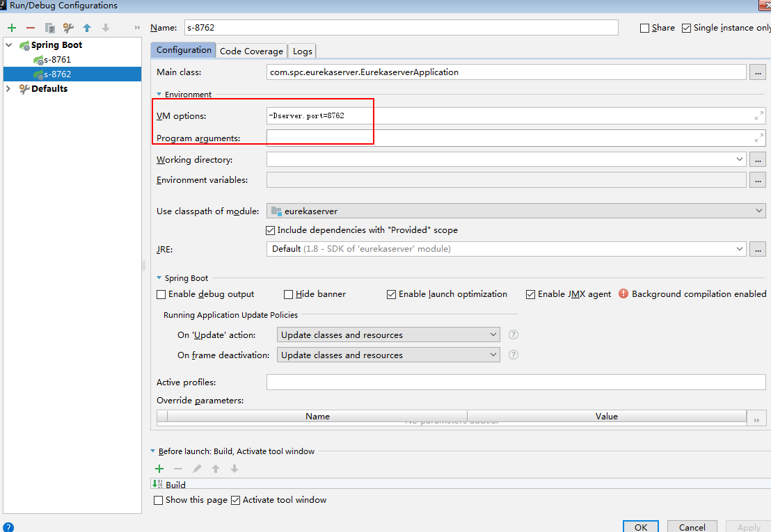
Task: Show more Override parameters actions chevron
Action: click(756, 419)
